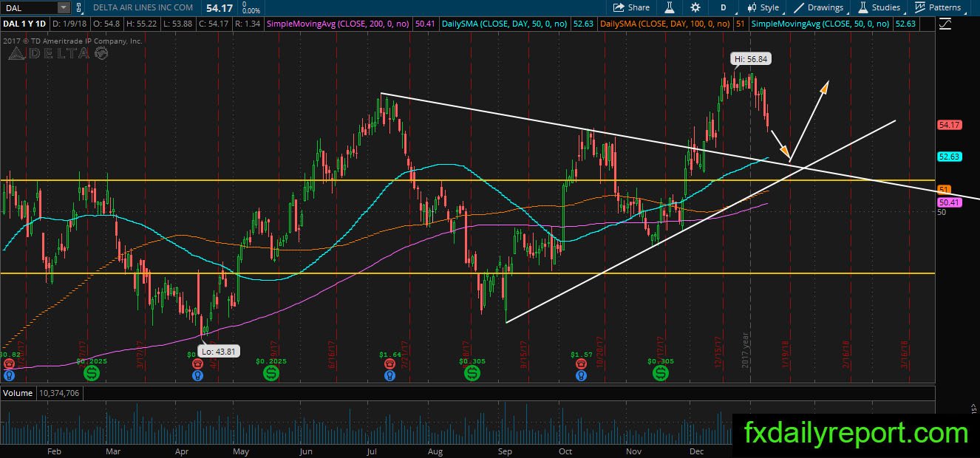Click the $1.57 earnings phone icon
Viewport: 980px width, 458px height.
[582, 363]
